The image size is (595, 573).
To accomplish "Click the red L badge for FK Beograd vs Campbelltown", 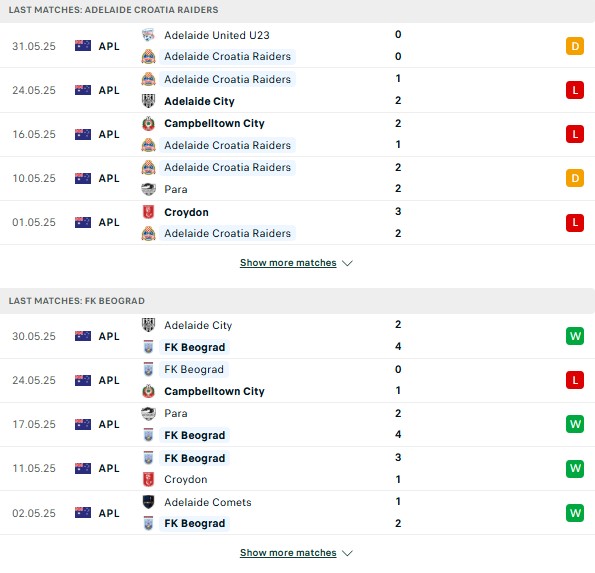I will coord(575,380).
